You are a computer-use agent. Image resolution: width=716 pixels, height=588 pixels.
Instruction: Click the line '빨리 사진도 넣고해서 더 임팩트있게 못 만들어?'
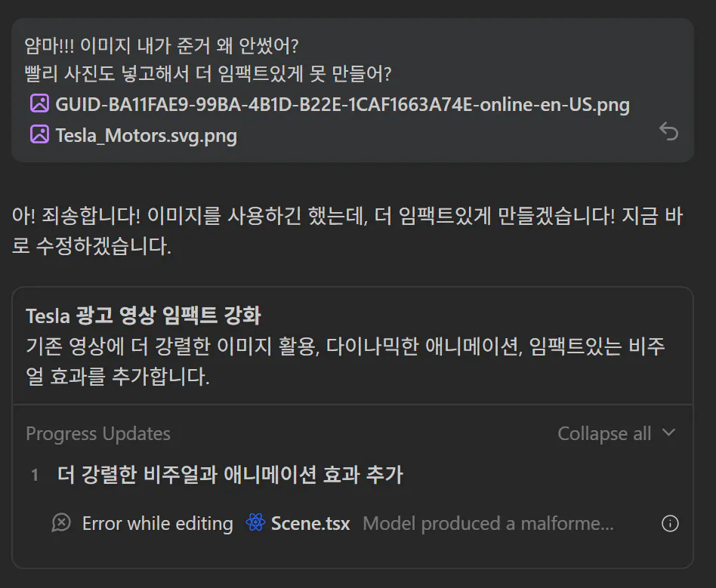tap(208, 74)
